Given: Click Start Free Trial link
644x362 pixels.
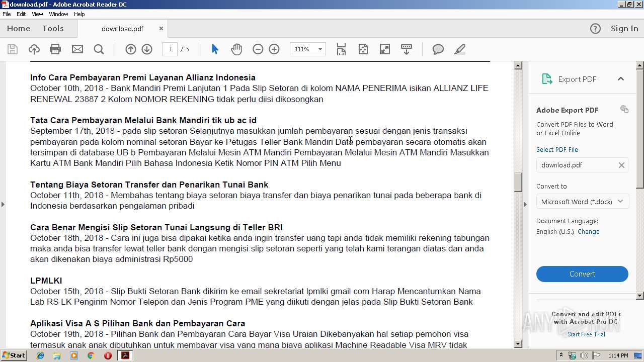Looking at the screenshot, I should (586, 334).
